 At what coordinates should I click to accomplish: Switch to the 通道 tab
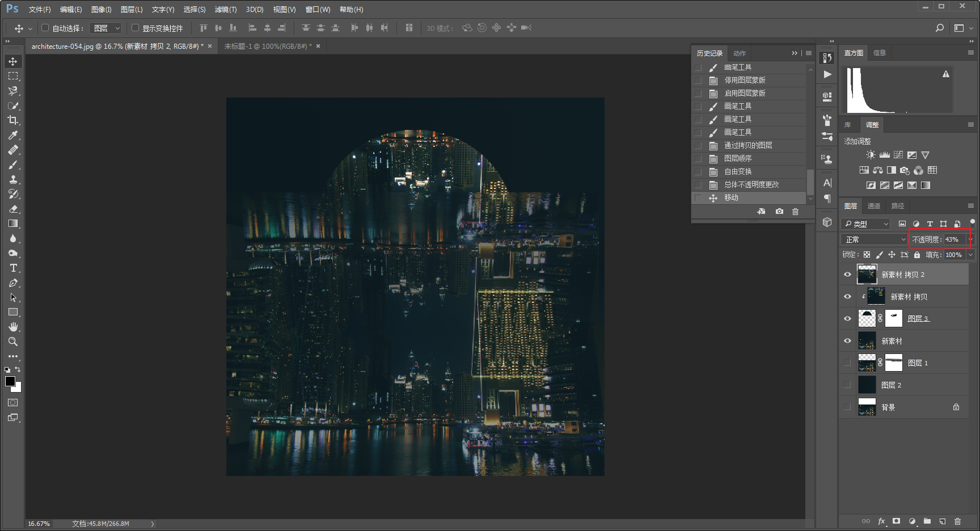pyautogui.click(x=874, y=206)
